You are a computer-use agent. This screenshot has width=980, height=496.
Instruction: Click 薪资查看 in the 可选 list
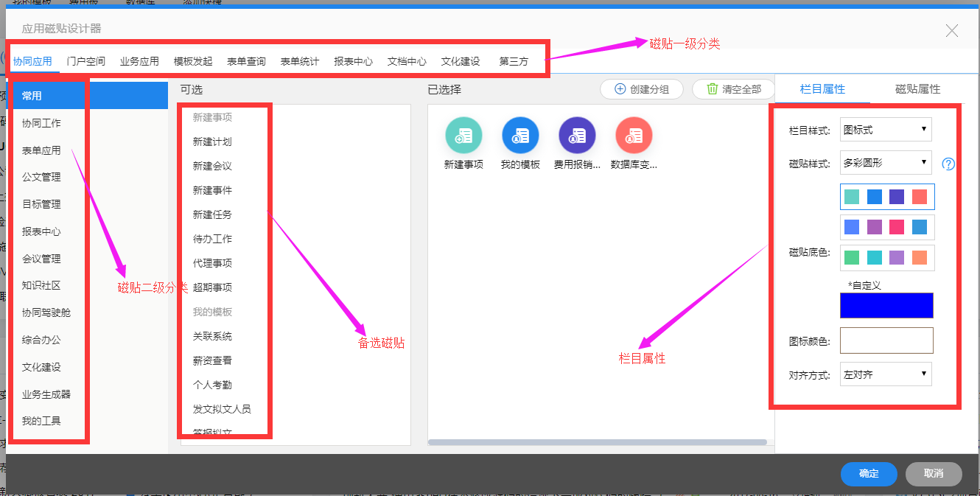[212, 360]
